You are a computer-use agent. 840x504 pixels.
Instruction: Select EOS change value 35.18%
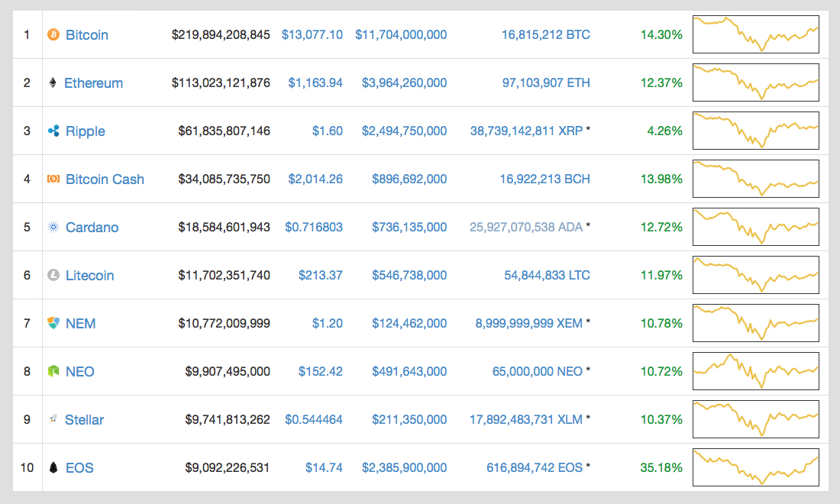click(661, 467)
